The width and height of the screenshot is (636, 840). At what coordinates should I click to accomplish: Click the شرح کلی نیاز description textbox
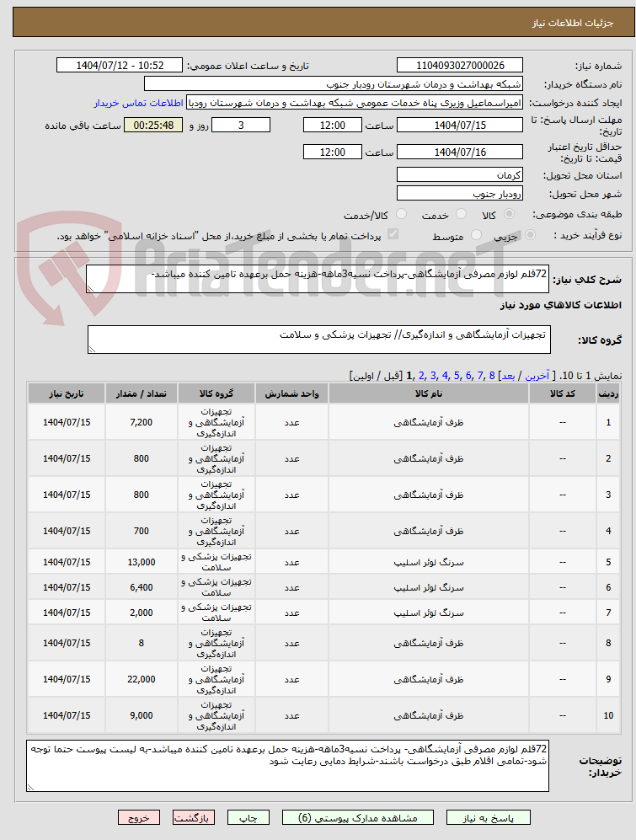[x=318, y=279]
